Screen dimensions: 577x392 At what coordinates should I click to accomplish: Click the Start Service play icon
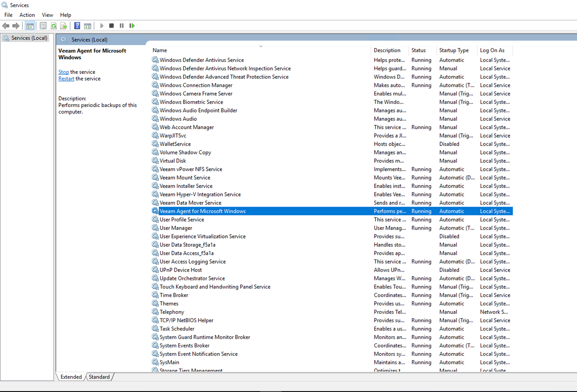101,26
